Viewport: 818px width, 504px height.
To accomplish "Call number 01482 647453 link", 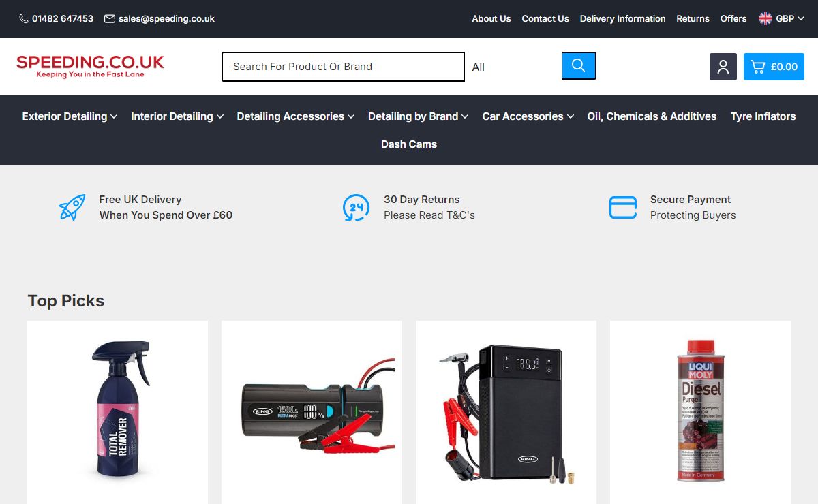I will [63, 19].
